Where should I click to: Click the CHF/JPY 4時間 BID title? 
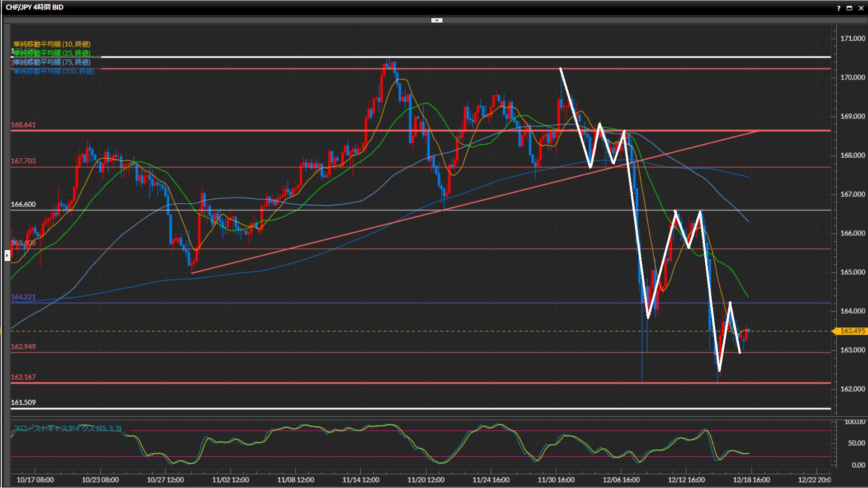(34, 7)
